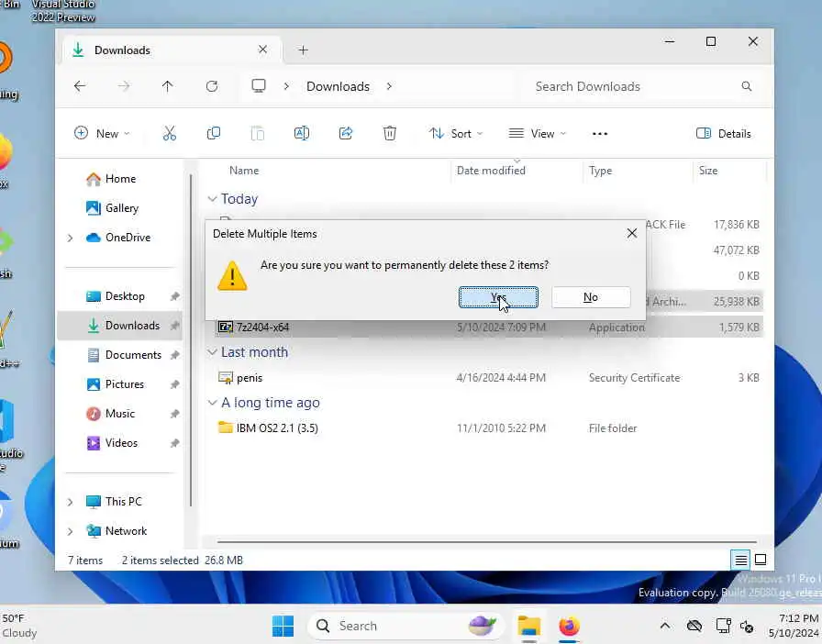Open Documents in quick access
822x644 pixels.
[120, 355]
